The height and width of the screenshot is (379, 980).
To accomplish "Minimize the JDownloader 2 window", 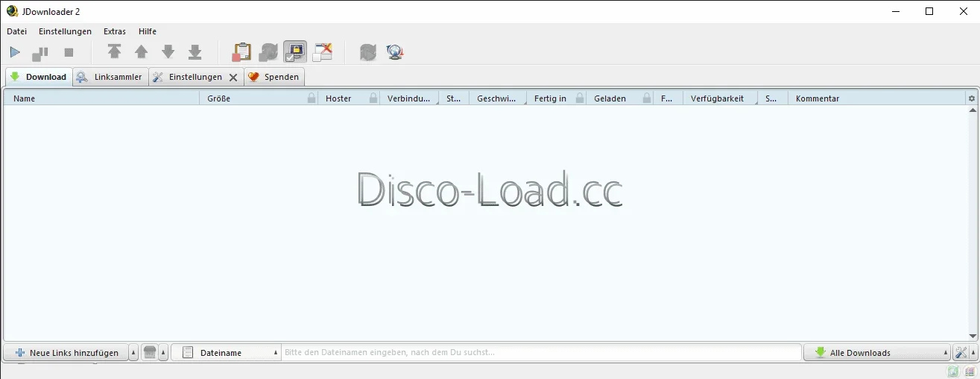I will (895, 11).
